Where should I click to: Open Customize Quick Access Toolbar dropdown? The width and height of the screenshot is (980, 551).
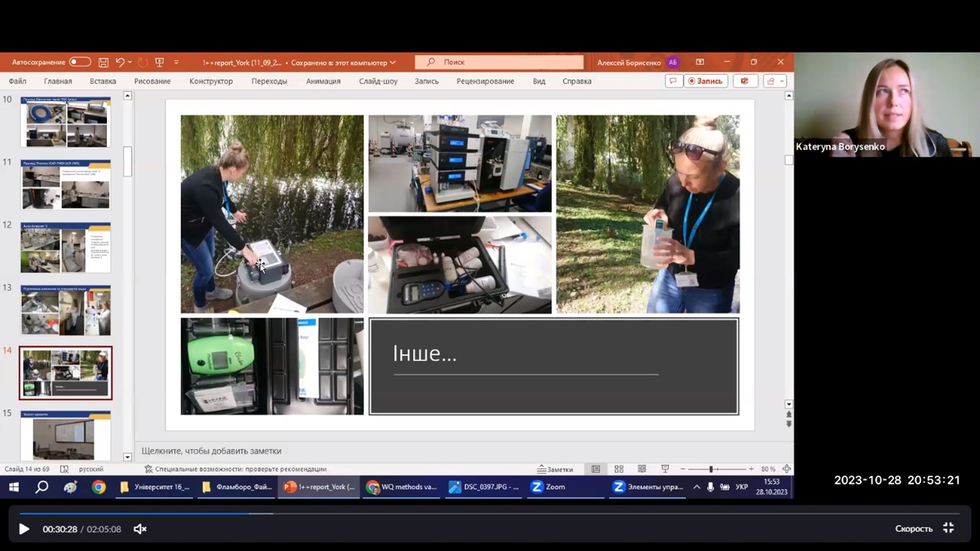(x=176, y=63)
